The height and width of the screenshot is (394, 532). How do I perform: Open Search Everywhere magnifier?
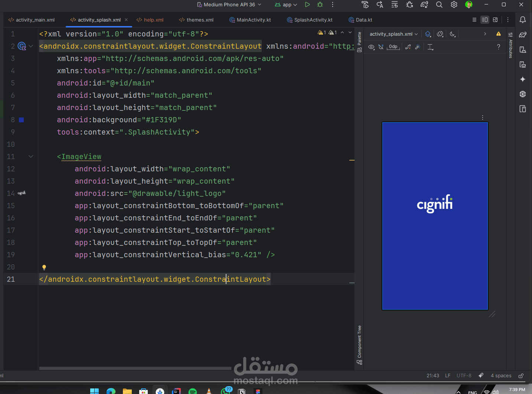(439, 4)
